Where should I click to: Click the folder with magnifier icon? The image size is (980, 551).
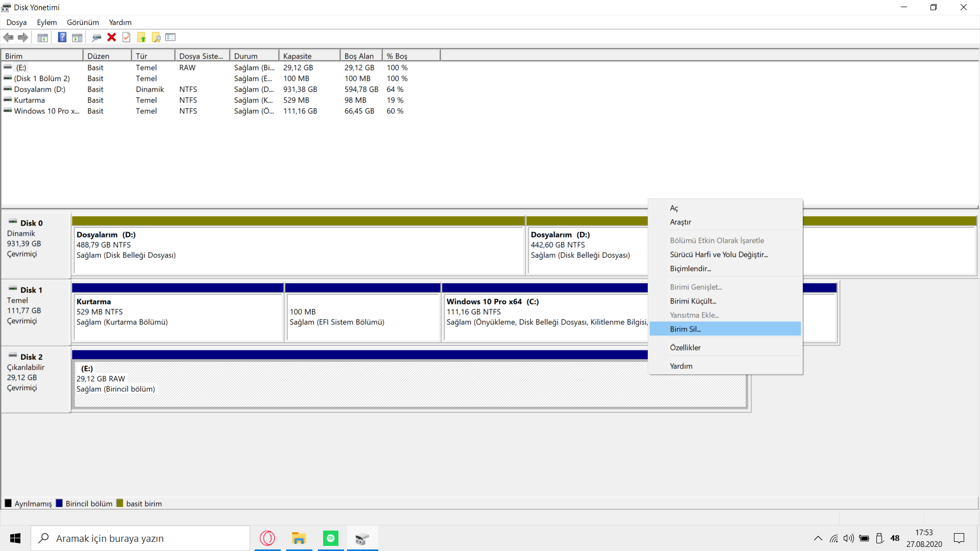[156, 37]
